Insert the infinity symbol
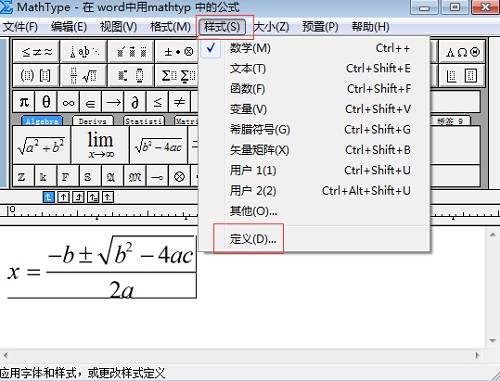This screenshot has width=500, height=381. point(68,102)
